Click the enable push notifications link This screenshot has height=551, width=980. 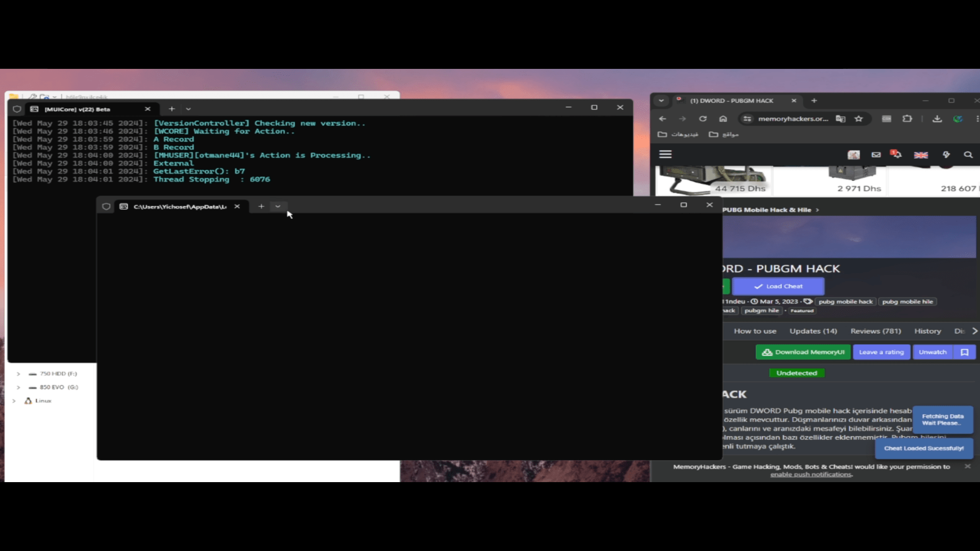(811, 474)
